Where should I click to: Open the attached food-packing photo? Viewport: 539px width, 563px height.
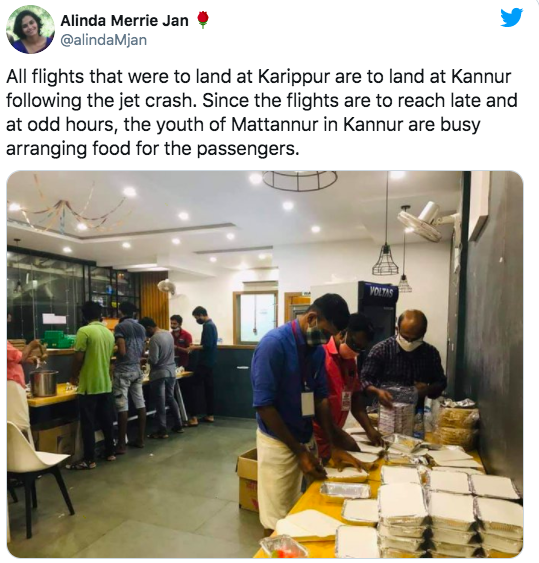click(265, 364)
